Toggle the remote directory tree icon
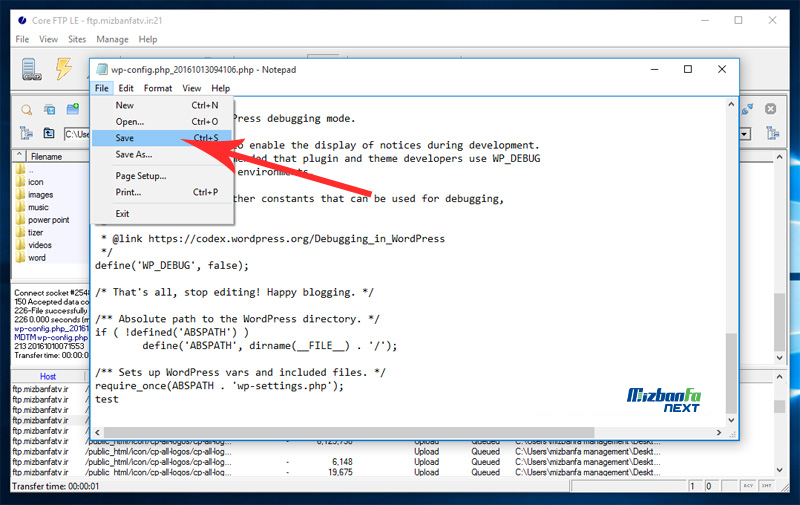This screenshot has height=505, width=800. pyautogui.click(x=773, y=134)
